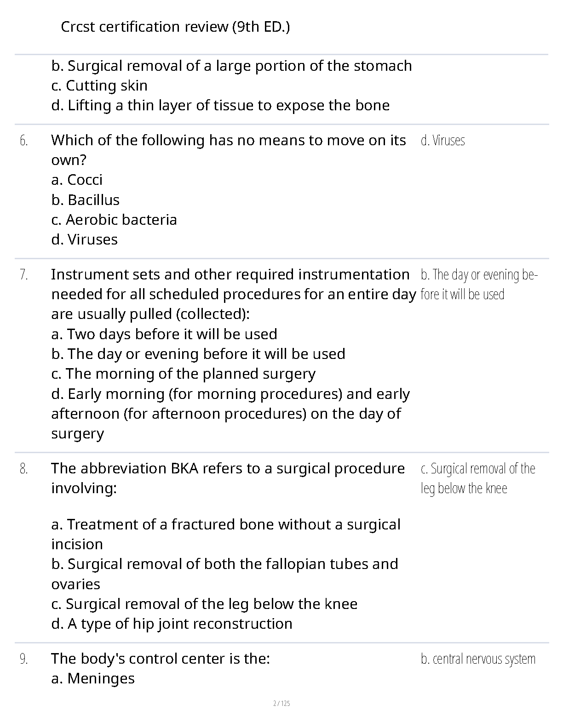Image resolution: width=563 pixels, height=728 pixels.
Task: Click the '2 / 125' page indicator
Action: [x=281, y=703]
